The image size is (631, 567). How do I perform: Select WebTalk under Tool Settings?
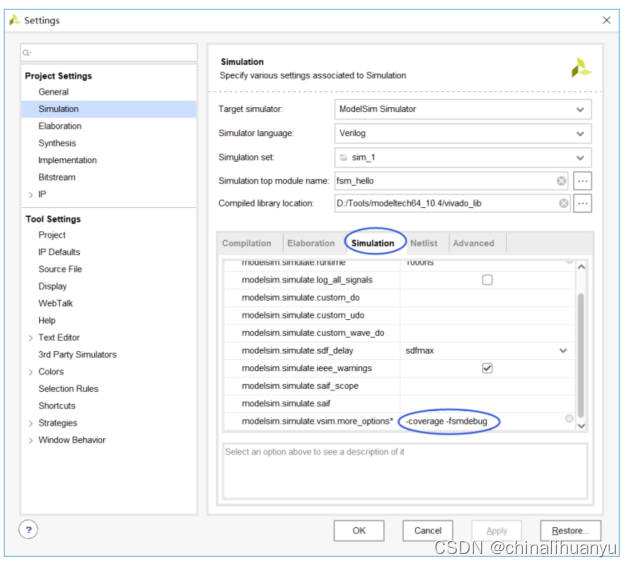(56, 303)
